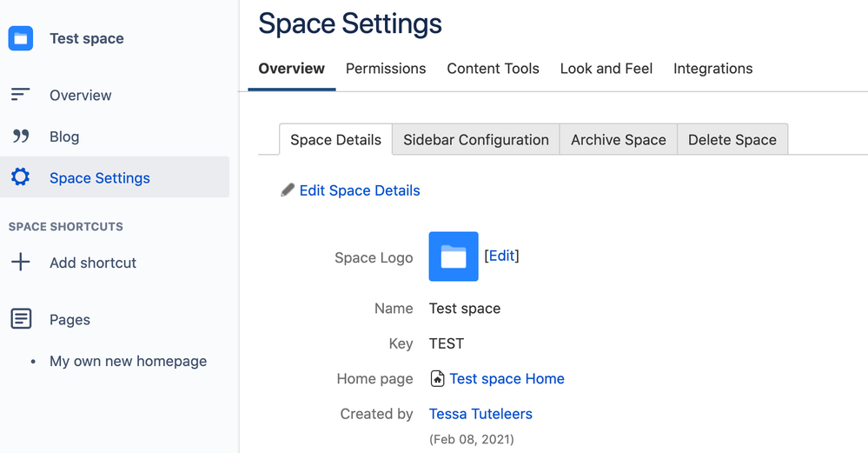Screen dimensions: 868x453
Task: Click the Edit link next to Space Logo
Action: 501,256
